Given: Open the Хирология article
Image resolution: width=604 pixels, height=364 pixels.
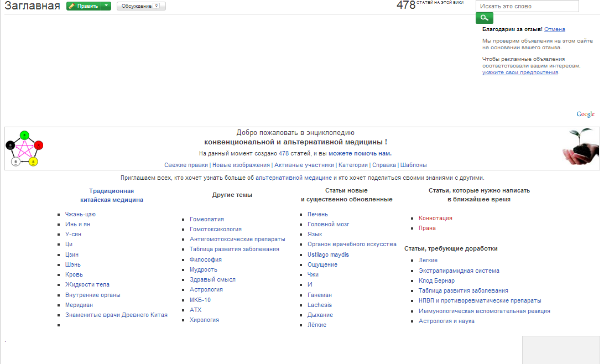Looking at the screenshot, I should (x=204, y=320).
